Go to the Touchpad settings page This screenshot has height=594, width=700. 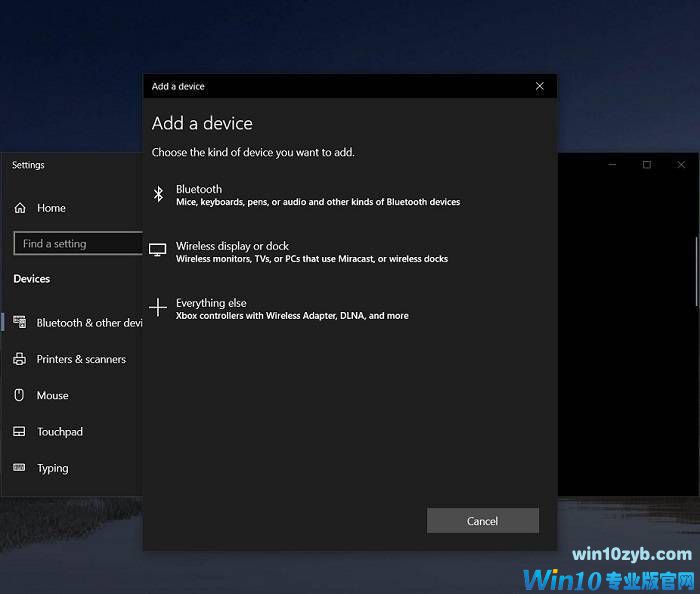60,432
